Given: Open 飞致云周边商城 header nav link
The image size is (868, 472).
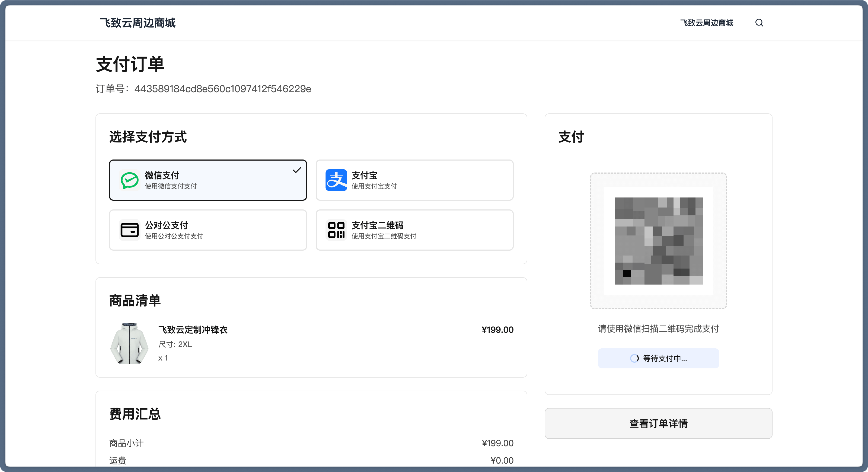Looking at the screenshot, I should pos(706,23).
